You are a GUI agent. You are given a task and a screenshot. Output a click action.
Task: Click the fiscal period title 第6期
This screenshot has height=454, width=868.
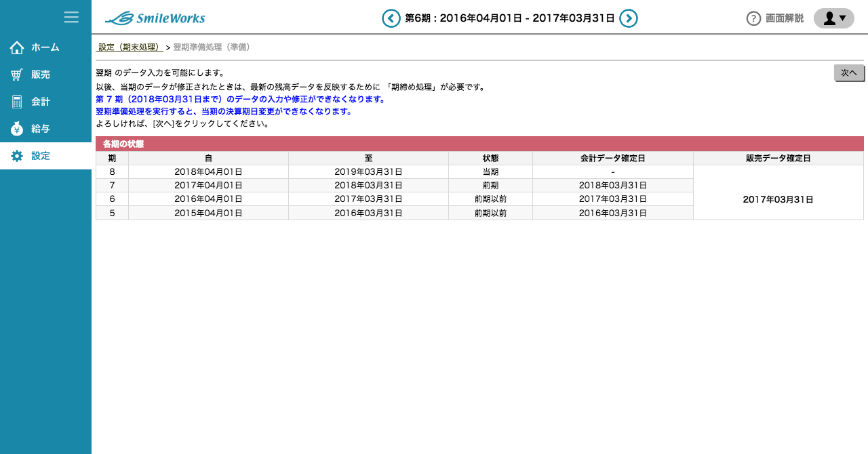click(x=510, y=18)
